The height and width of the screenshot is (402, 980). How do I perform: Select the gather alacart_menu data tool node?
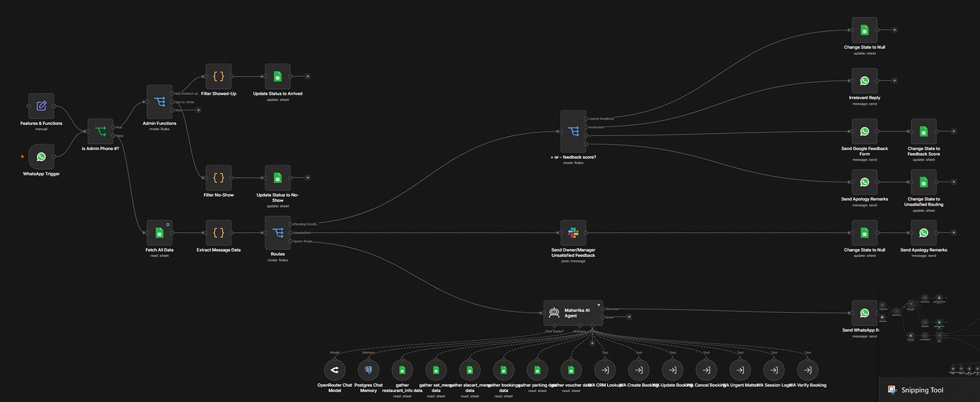469,370
